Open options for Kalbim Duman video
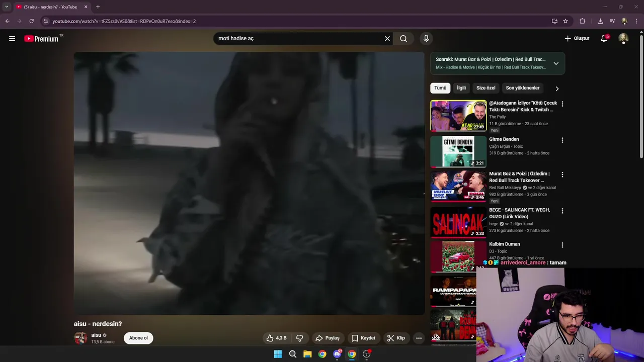 (x=562, y=245)
